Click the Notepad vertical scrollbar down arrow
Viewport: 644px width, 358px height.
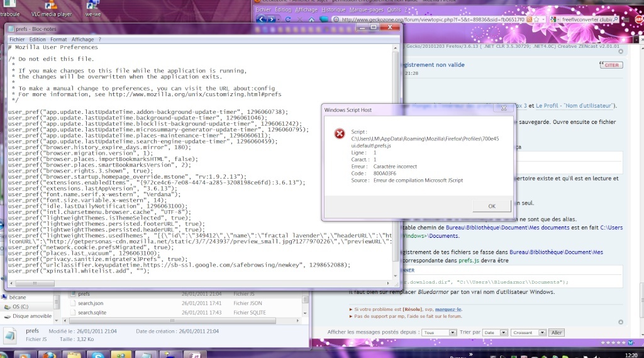click(x=396, y=276)
